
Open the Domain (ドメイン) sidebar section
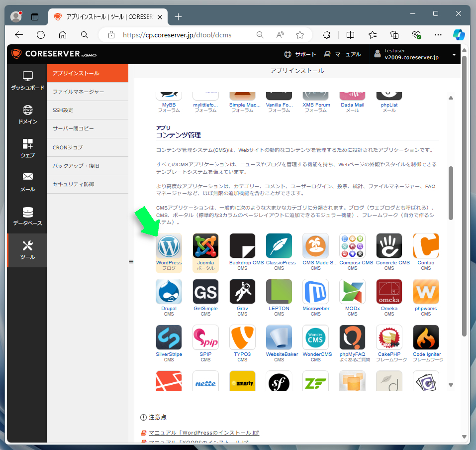point(27,114)
